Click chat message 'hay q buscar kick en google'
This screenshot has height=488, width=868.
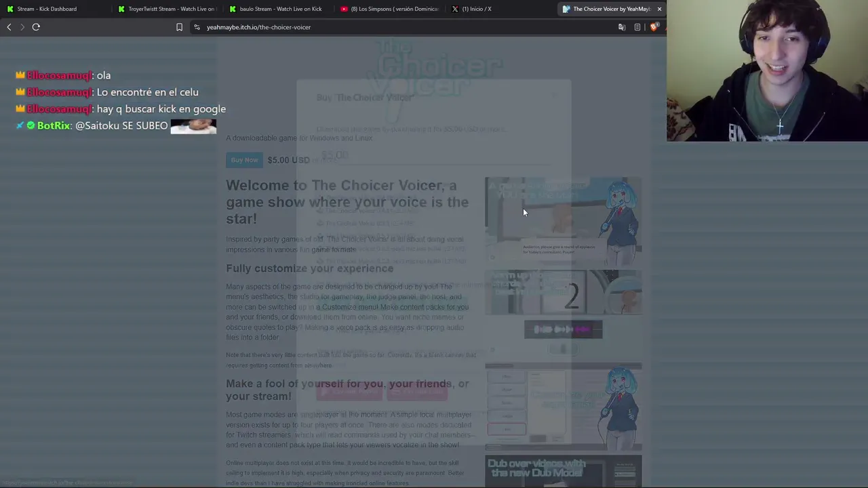pos(161,109)
